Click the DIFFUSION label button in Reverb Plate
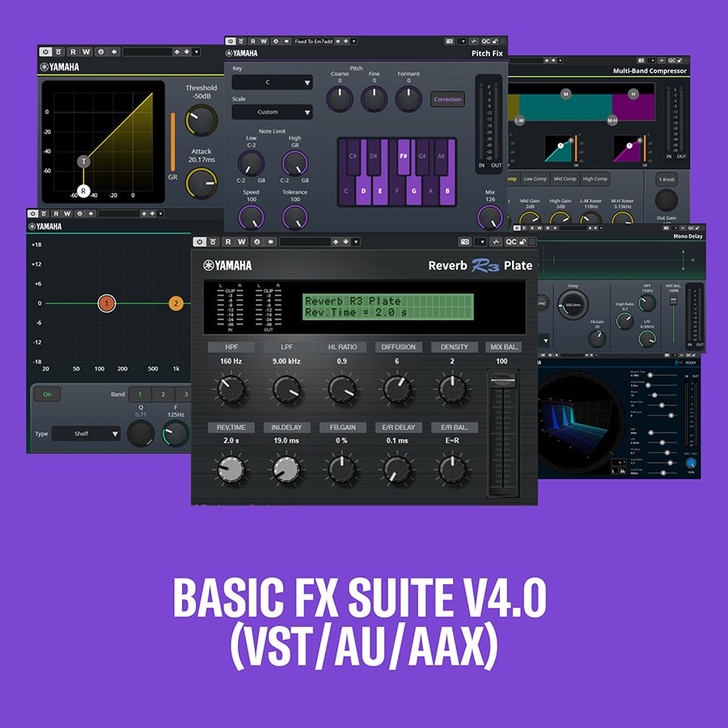 [398, 347]
